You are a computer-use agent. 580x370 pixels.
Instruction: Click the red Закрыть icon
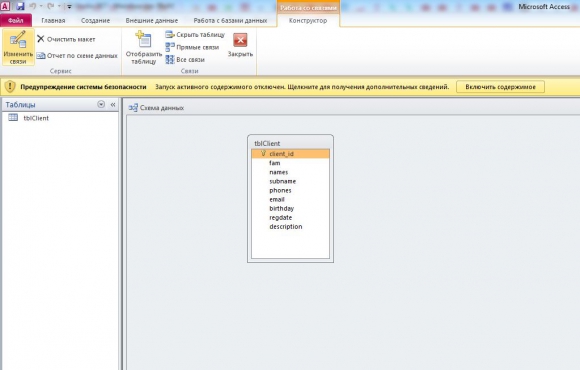[x=240, y=40]
